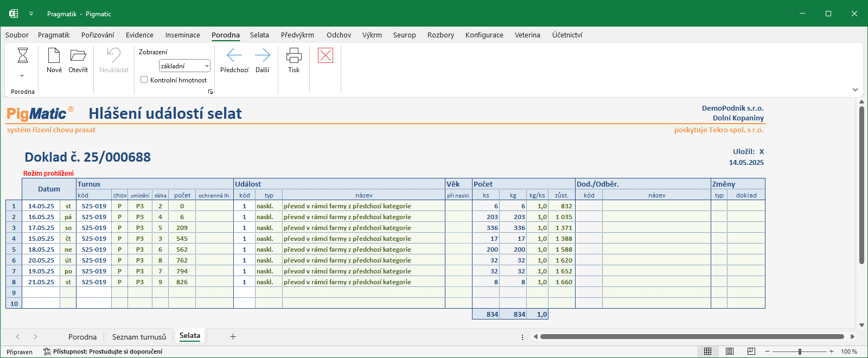868x358 pixels.
Task: Switch to the Porodna sheet tab
Action: coord(82,337)
